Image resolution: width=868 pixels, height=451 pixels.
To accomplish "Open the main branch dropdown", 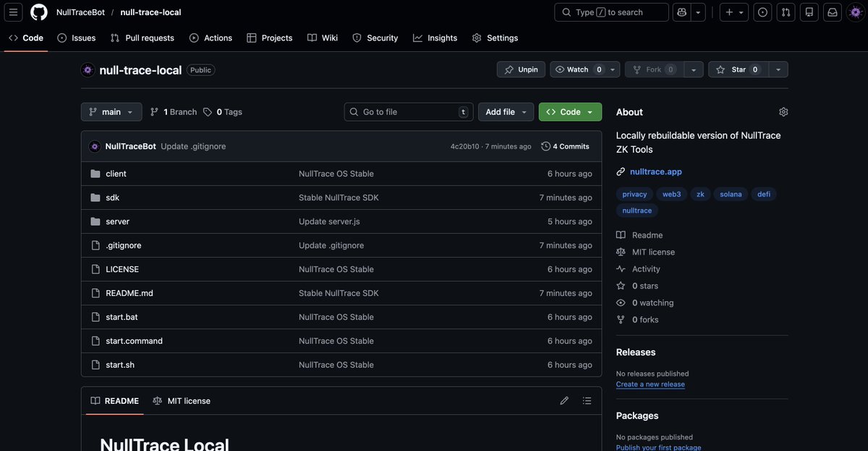I will [111, 112].
